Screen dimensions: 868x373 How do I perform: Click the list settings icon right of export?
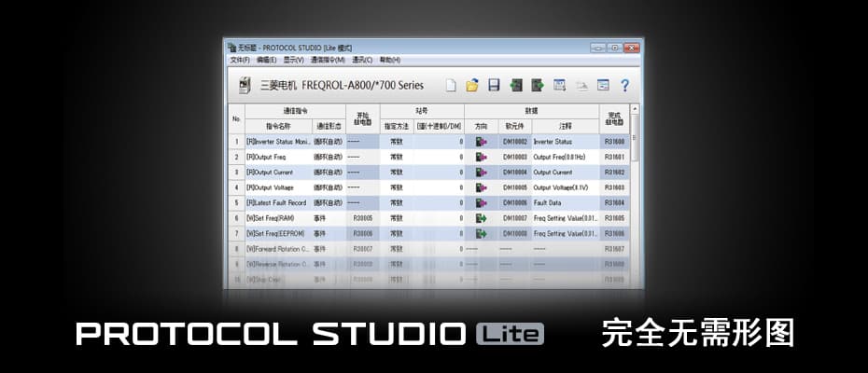pos(560,85)
